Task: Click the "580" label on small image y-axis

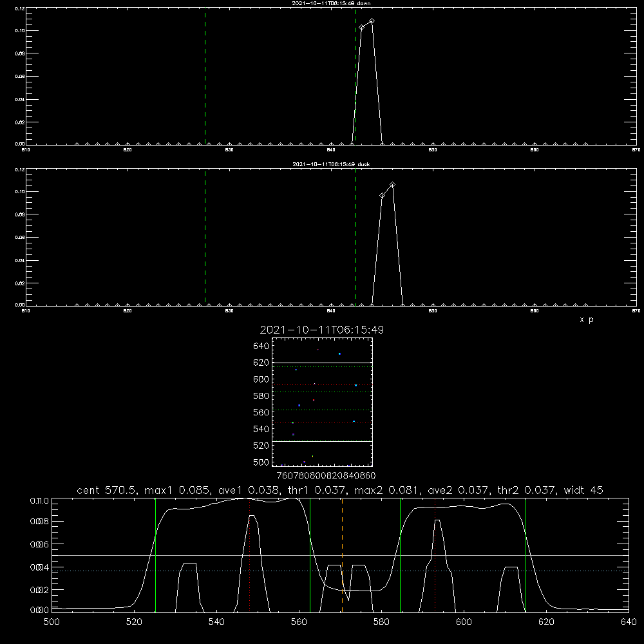Action: [x=261, y=396]
